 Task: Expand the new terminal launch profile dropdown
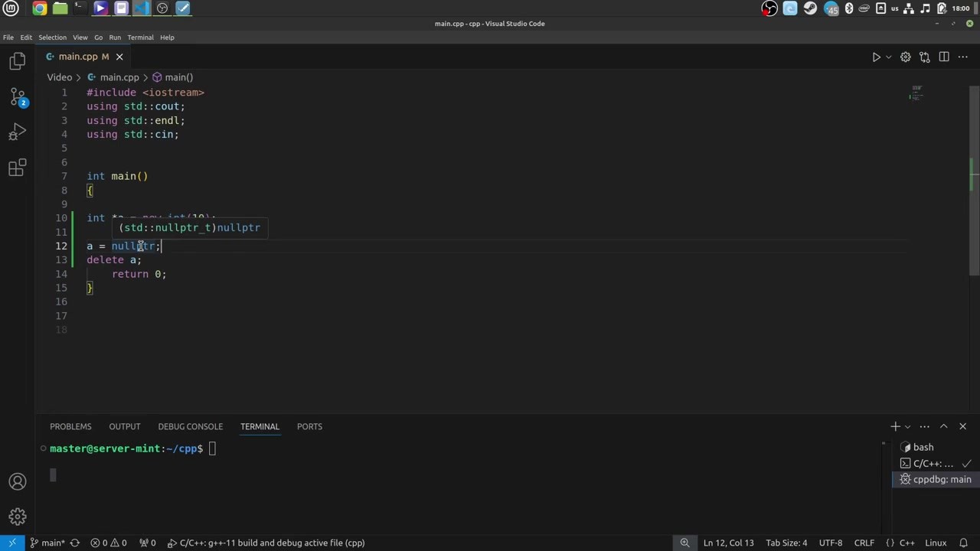[x=907, y=426]
